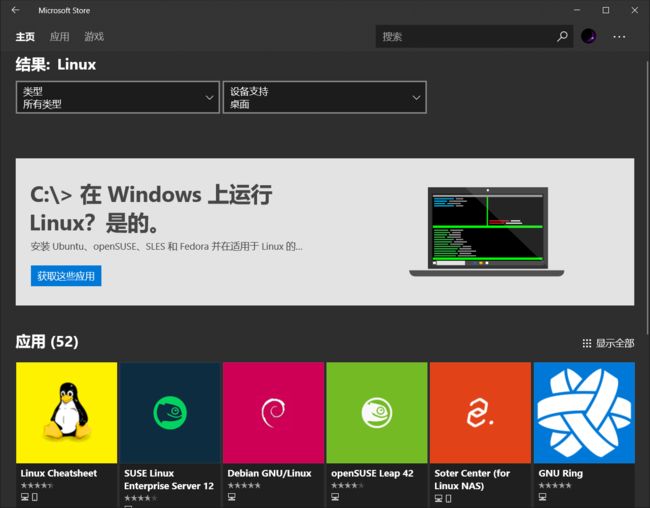Maximize the Microsoft Store window

[606, 10]
